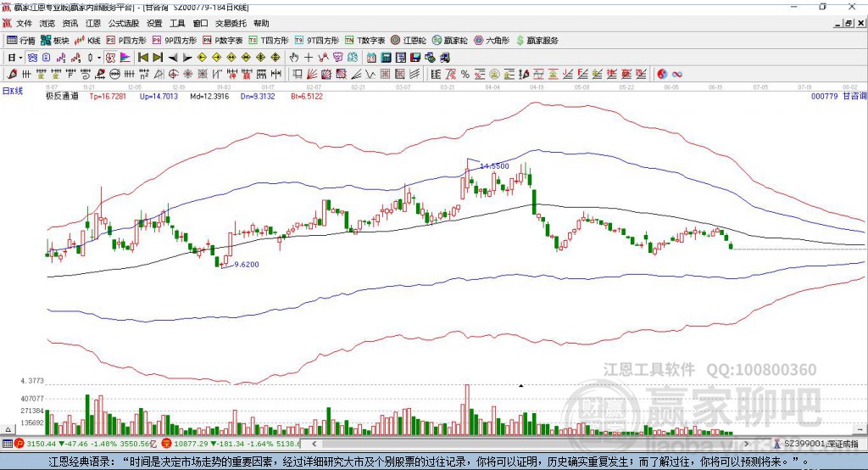
Task: Open the 帮助 menu
Action: [x=261, y=23]
